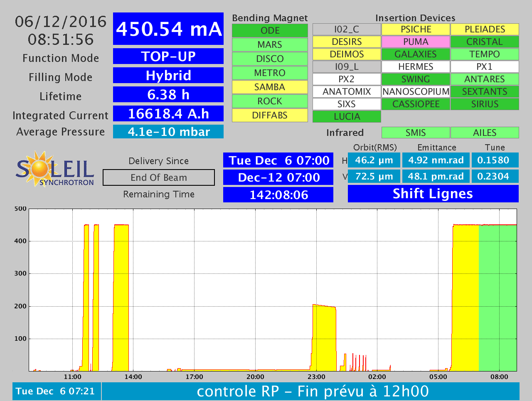Image resolution: width=532 pixels, height=401 pixels.
Task: Select the SEXTANTS beamline indicator
Action: click(485, 92)
